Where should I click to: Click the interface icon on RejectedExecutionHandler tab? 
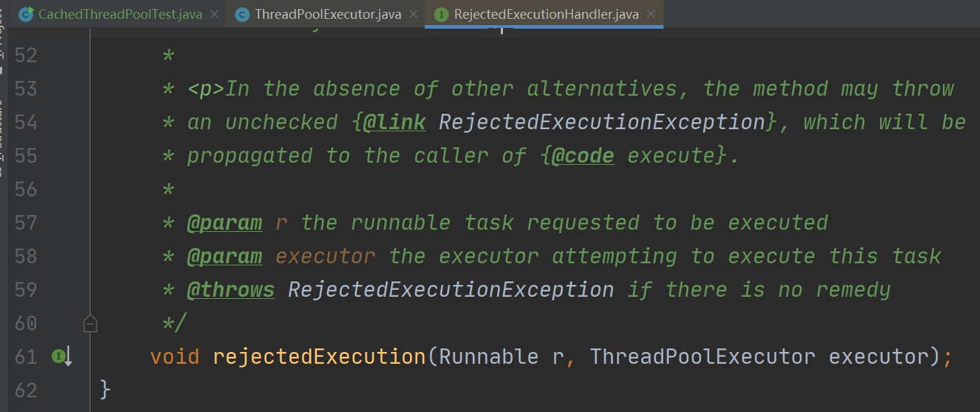441,14
